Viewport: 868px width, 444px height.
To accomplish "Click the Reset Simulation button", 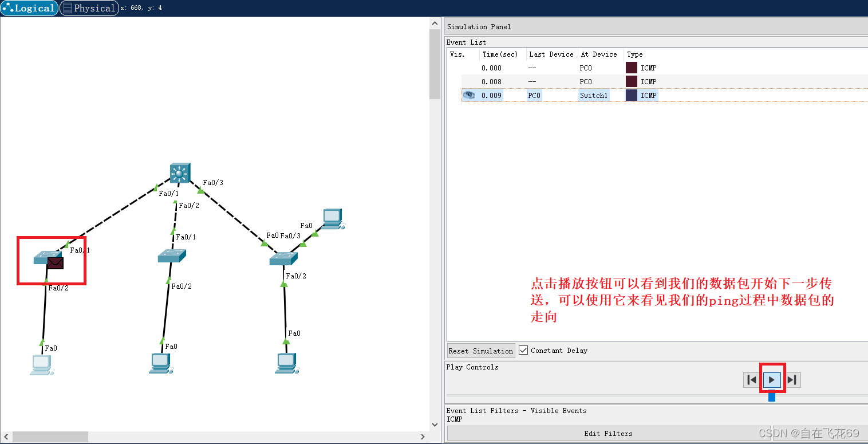I will point(481,351).
